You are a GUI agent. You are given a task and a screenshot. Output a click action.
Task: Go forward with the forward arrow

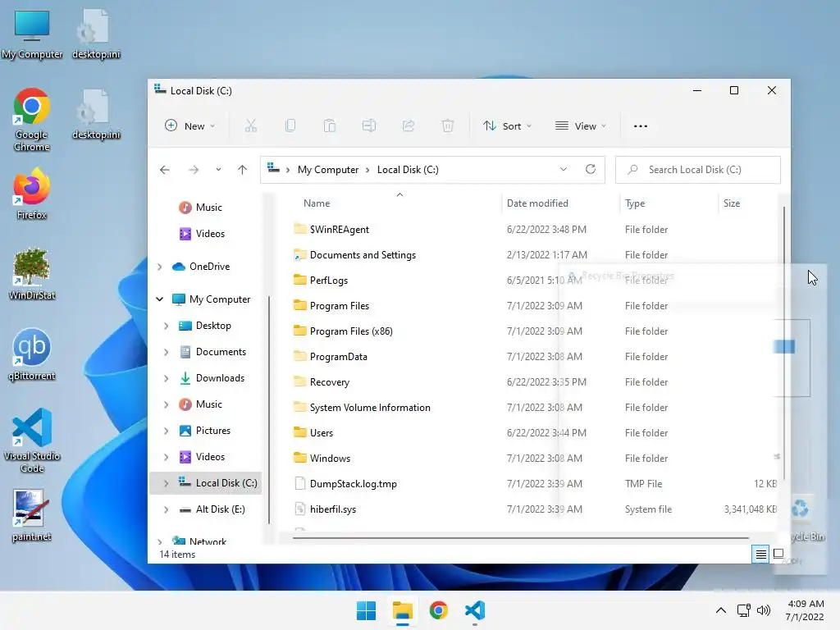point(194,170)
